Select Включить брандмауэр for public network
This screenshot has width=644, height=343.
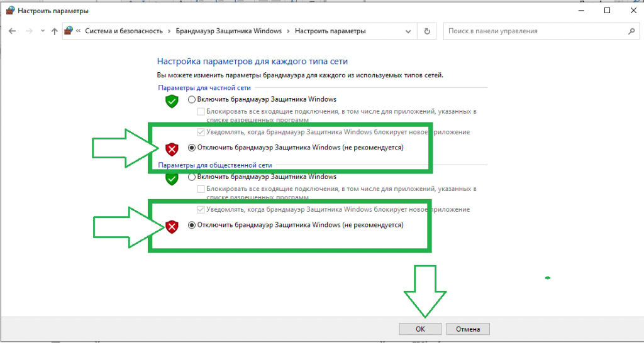click(x=192, y=177)
